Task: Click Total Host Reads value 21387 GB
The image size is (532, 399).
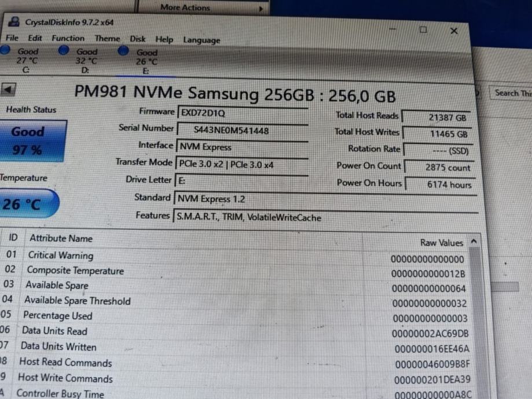Action: pyautogui.click(x=436, y=117)
